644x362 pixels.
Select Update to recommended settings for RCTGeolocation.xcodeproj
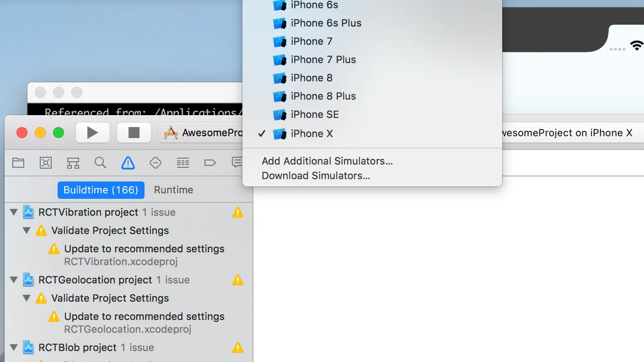[128, 322]
